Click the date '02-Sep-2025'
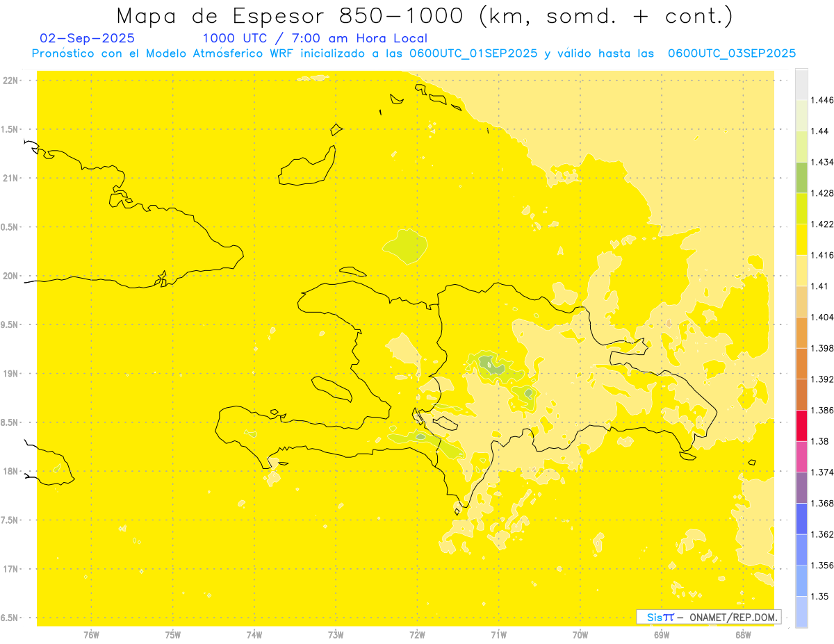This screenshot has width=834, height=644. [x=88, y=38]
